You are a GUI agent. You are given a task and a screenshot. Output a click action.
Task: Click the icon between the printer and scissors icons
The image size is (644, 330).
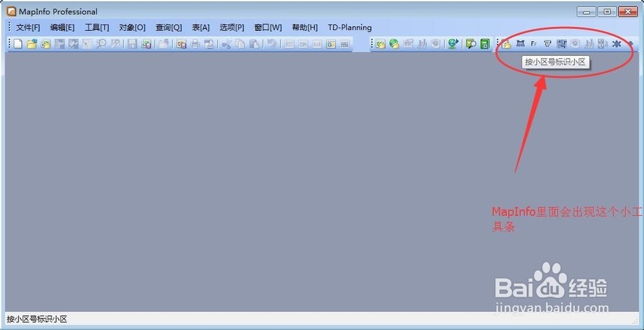(209, 44)
